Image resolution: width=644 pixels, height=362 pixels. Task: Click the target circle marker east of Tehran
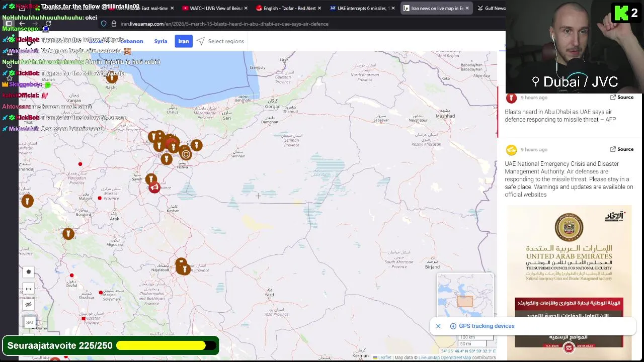click(x=186, y=154)
